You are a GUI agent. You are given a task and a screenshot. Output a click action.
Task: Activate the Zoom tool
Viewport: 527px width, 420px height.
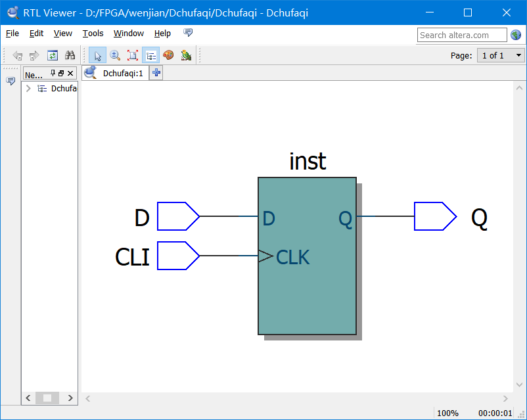(115, 55)
